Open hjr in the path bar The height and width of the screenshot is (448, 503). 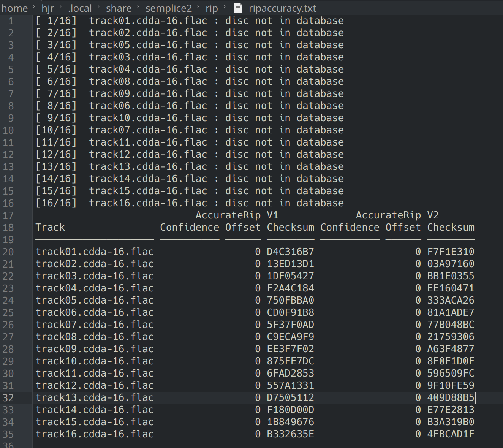pyautogui.click(x=48, y=8)
